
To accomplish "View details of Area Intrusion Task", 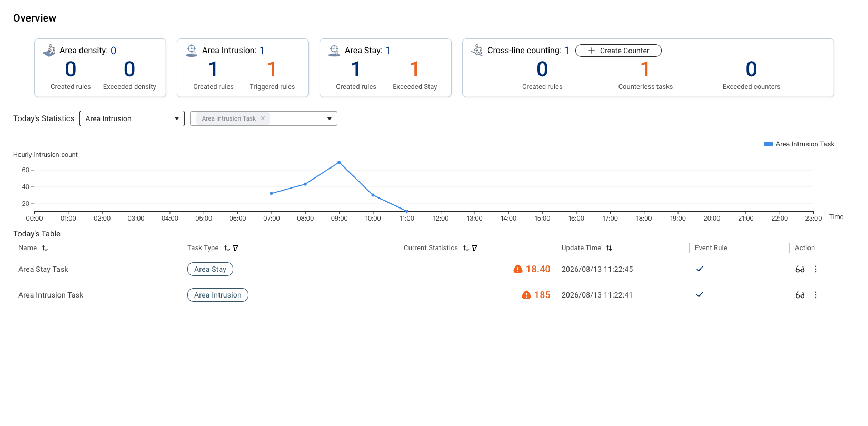I will click(800, 295).
